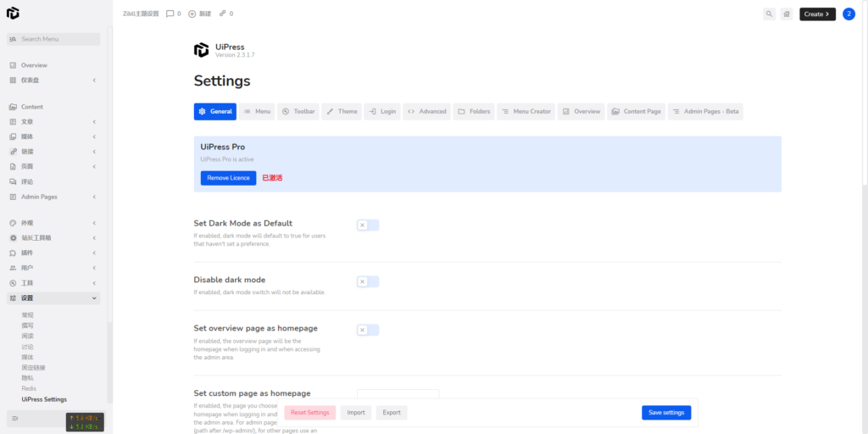Switch to the Toolbar settings tab
The width and height of the screenshot is (868, 434).
click(x=298, y=111)
